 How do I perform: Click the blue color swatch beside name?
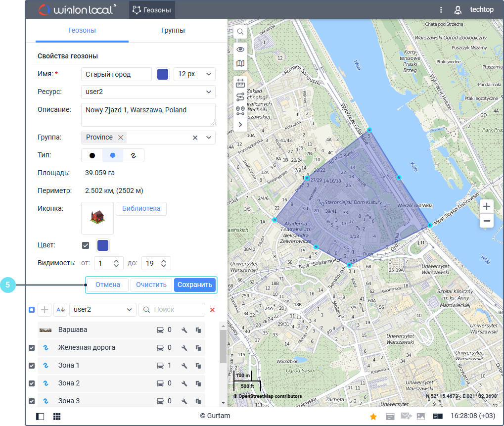(162, 74)
